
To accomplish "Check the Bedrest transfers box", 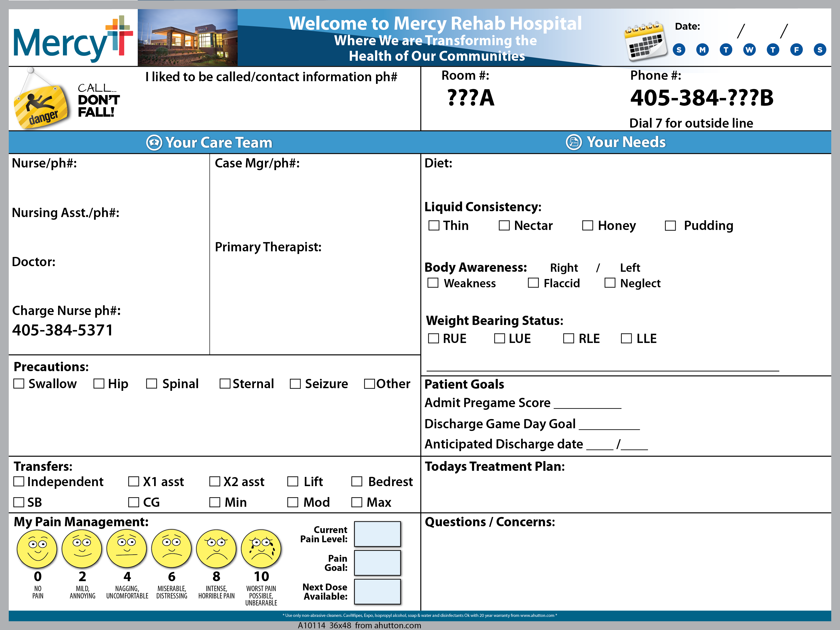I will point(357,481).
